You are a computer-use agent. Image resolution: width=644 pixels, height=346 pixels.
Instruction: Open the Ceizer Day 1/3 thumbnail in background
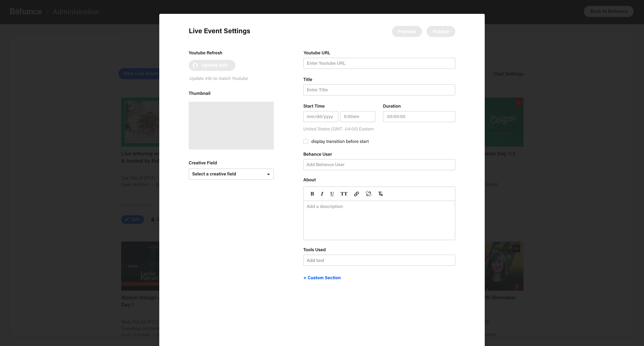click(504, 122)
